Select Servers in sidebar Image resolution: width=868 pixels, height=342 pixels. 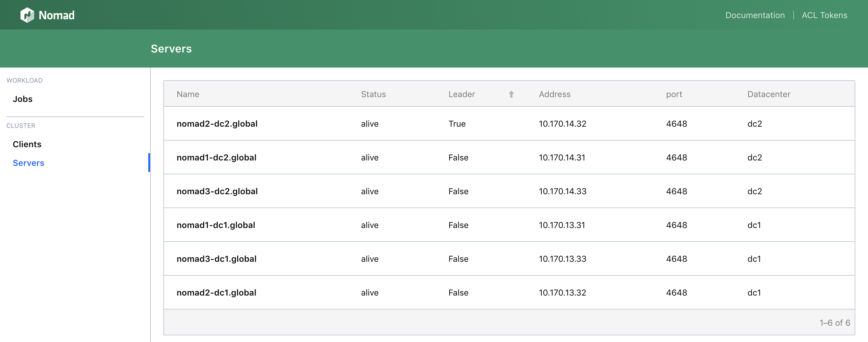[x=28, y=163]
